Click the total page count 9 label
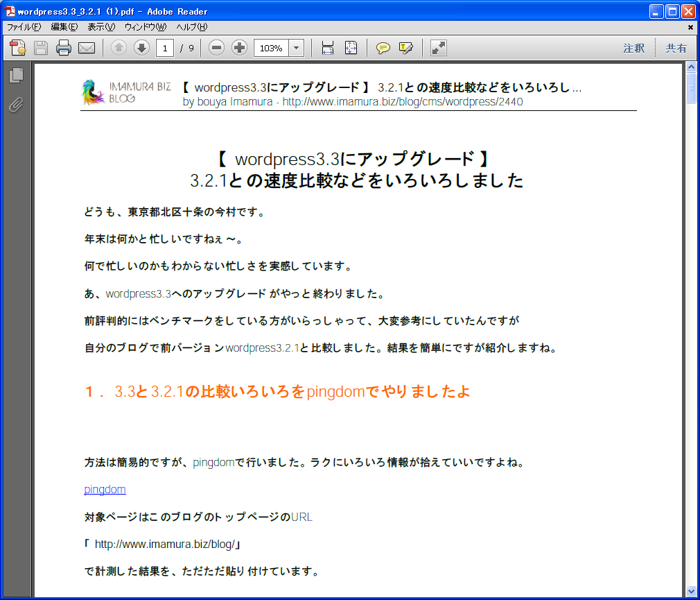The height and width of the screenshot is (600, 700). (x=191, y=49)
